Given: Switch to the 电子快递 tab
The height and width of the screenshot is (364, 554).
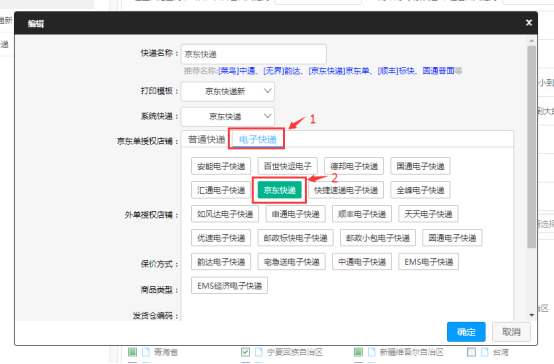Looking at the screenshot, I should tap(258, 140).
